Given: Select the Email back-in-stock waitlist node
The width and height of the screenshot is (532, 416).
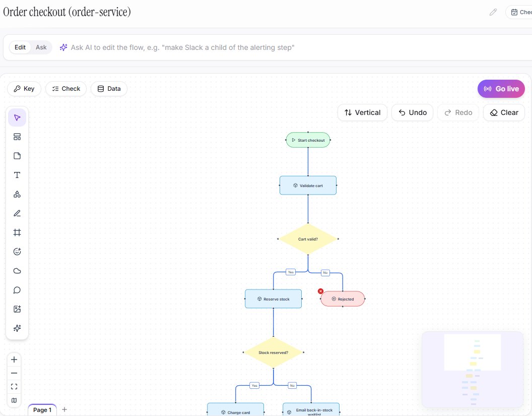Looking at the screenshot, I should coord(311,409).
